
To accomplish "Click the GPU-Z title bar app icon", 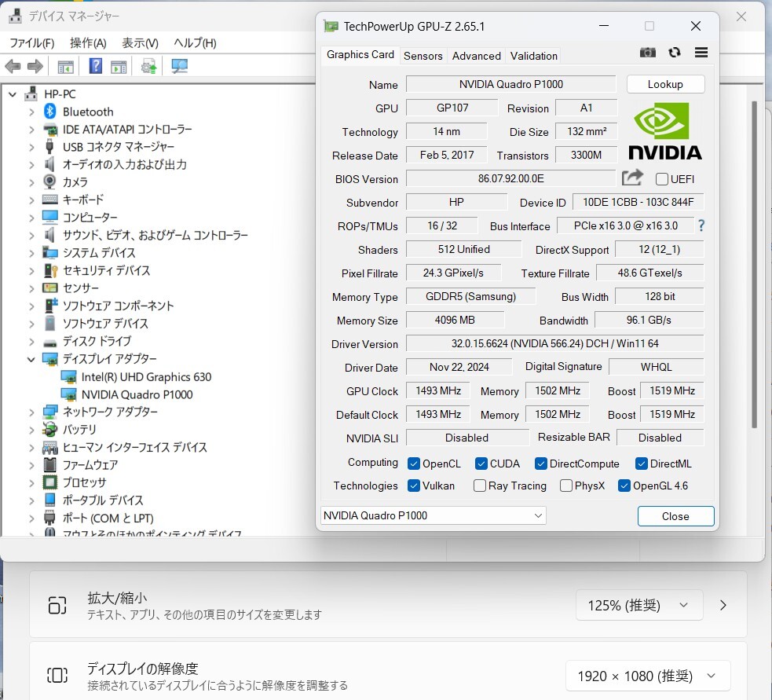I will (x=331, y=26).
